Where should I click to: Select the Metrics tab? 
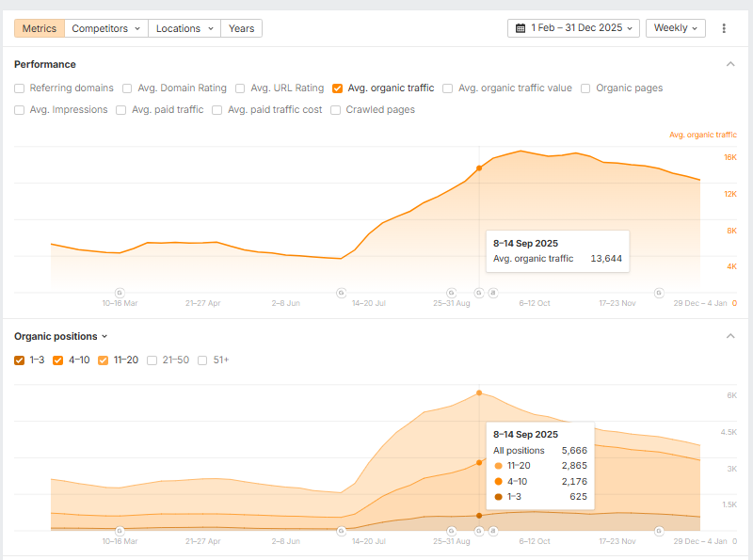(40, 28)
